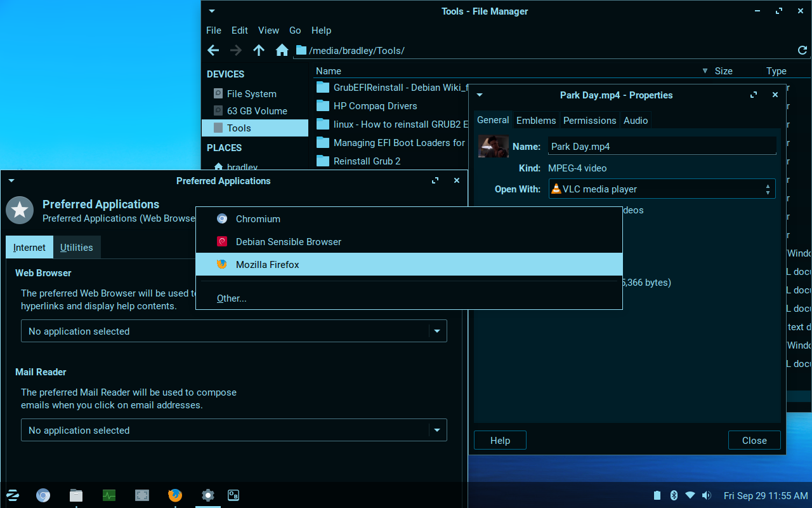Click the Help button in Properties dialog
The image size is (812, 508).
coord(500,441)
